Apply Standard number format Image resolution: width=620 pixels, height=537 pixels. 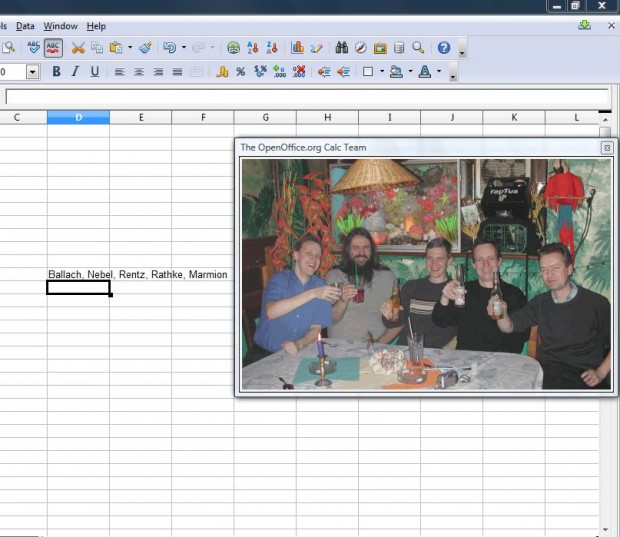pos(260,72)
